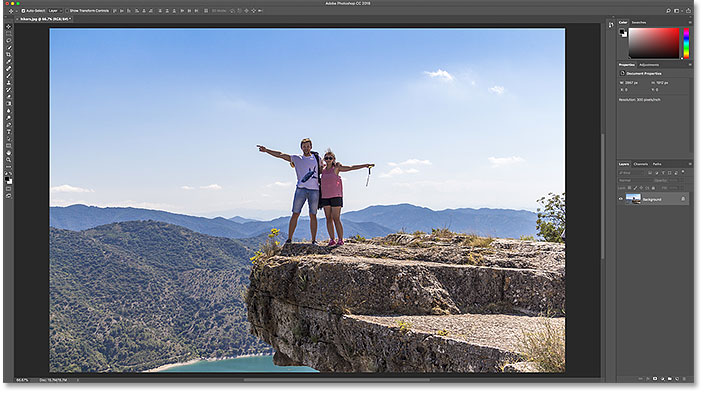Open the Adjustments panel tab
The width and height of the screenshot is (704, 394).
pos(649,65)
